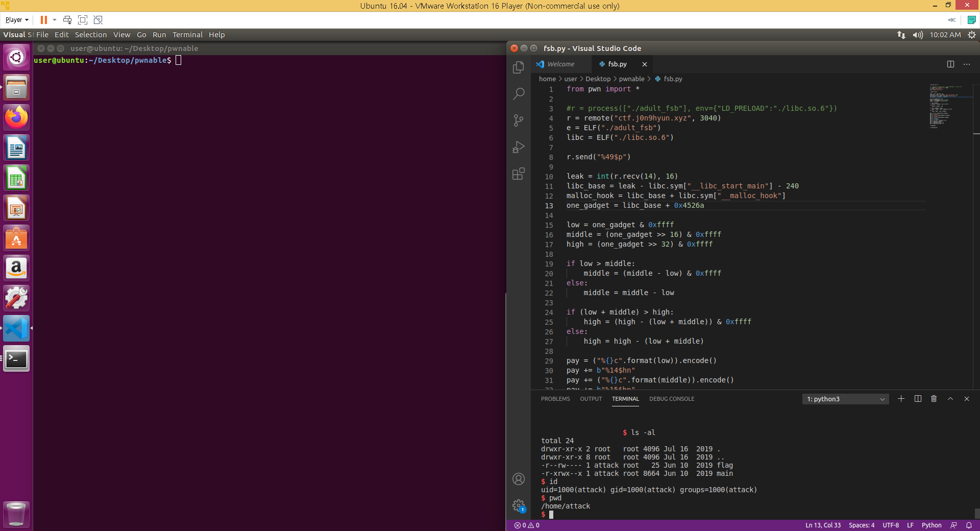The width and height of the screenshot is (980, 531).
Task: Open the Trash in the dock
Action: click(16, 514)
